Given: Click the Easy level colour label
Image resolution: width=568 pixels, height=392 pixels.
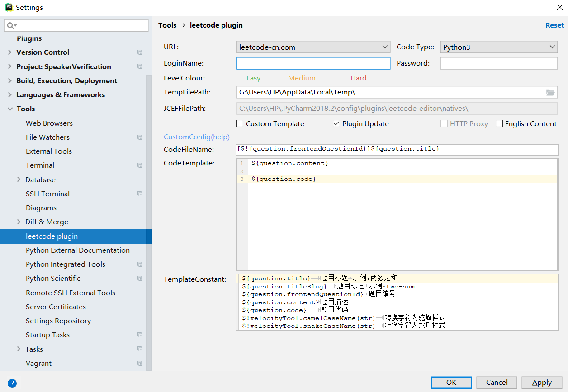Looking at the screenshot, I should tap(253, 78).
